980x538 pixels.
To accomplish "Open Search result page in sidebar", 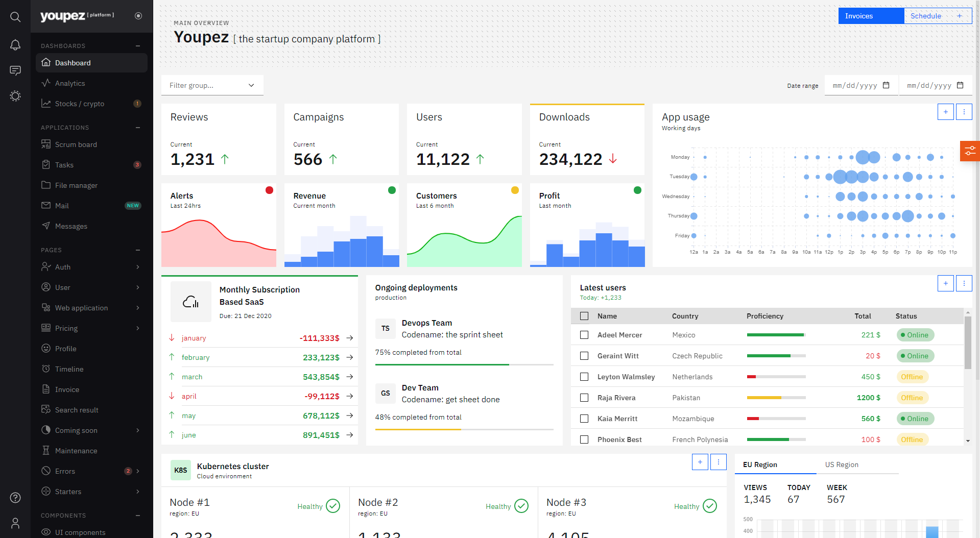I will 92,410.
